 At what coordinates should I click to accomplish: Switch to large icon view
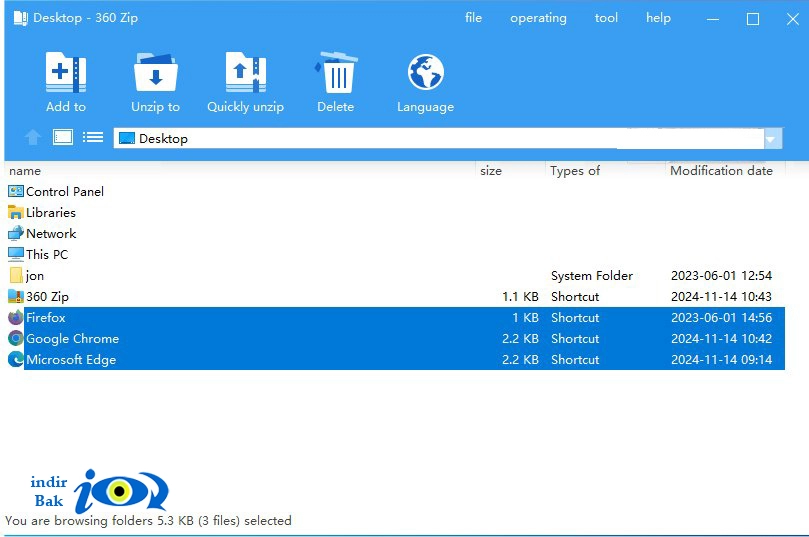tap(63, 137)
